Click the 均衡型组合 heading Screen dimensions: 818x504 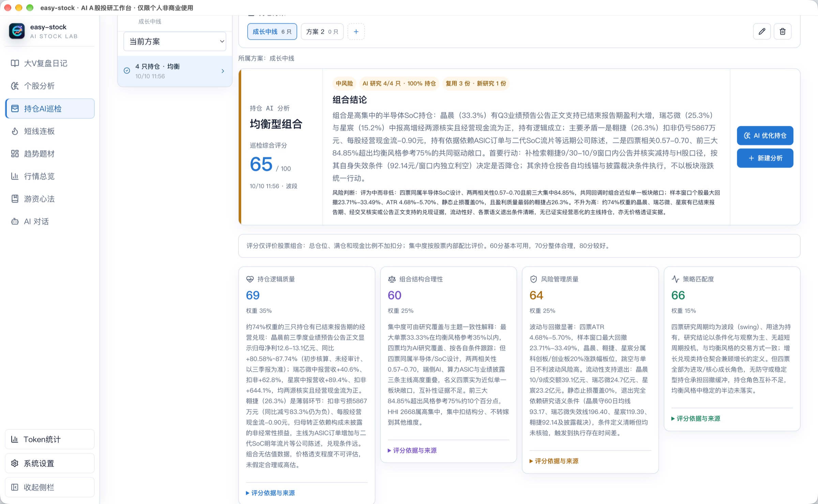coord(276,124)
